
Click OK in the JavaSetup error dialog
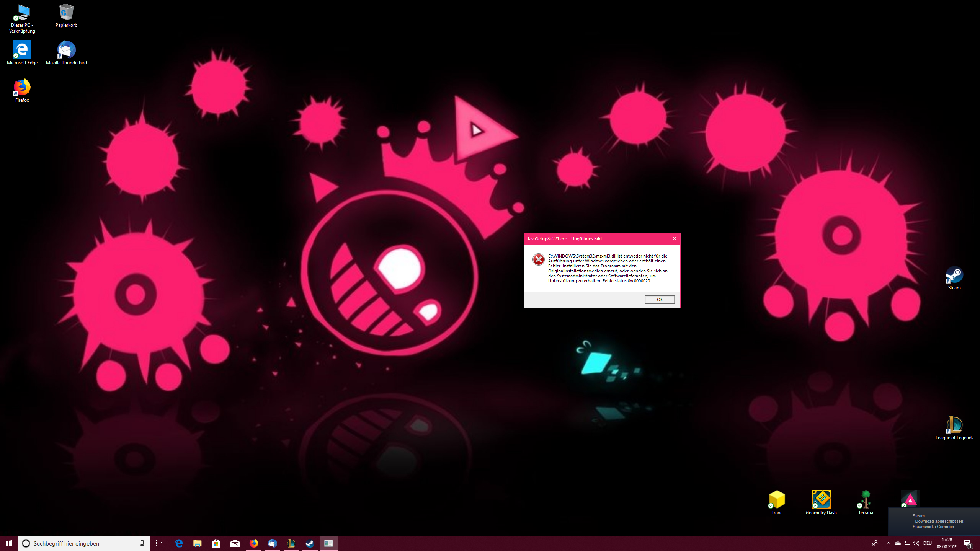tap(659, 300)
